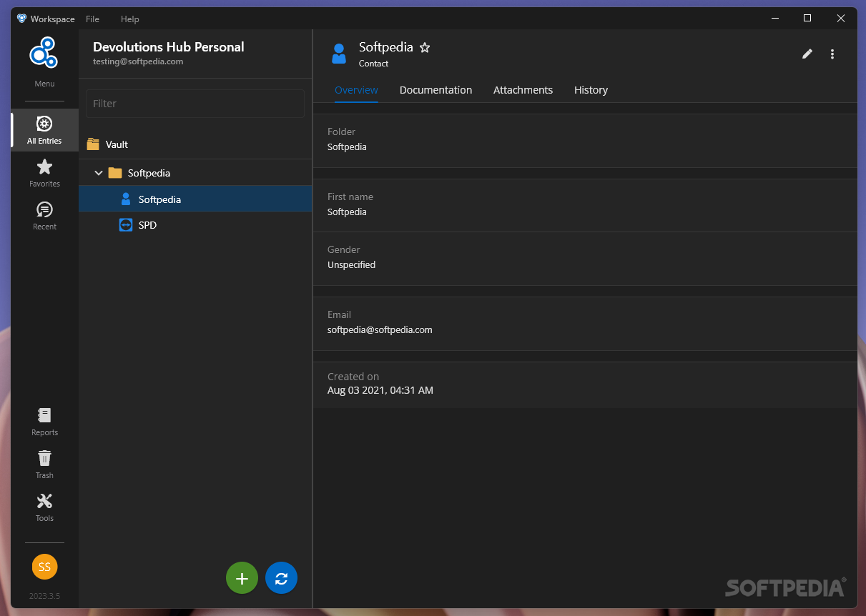The width and height of the screenshot is (866, 616).
Task: Click the SS user avatar
Action: point(44,567)
